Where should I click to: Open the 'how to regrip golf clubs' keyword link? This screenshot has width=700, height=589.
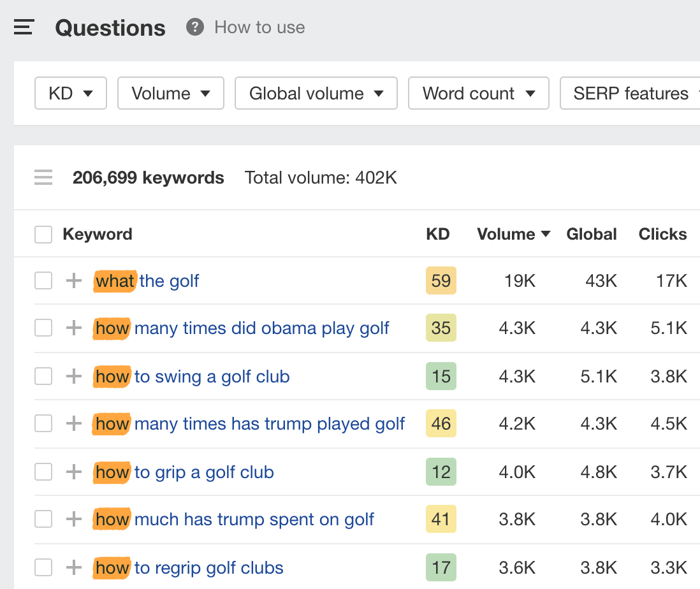point(208,567)
